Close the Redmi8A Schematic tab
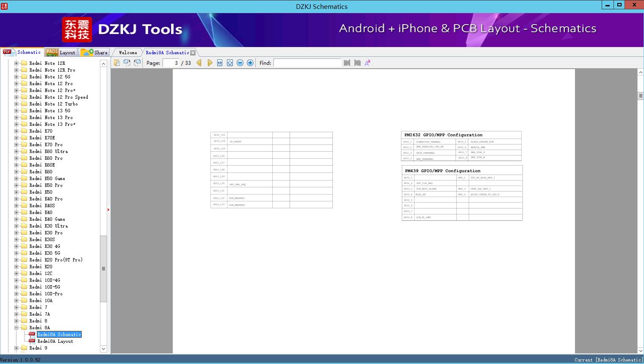 click(x=193, y=53)
